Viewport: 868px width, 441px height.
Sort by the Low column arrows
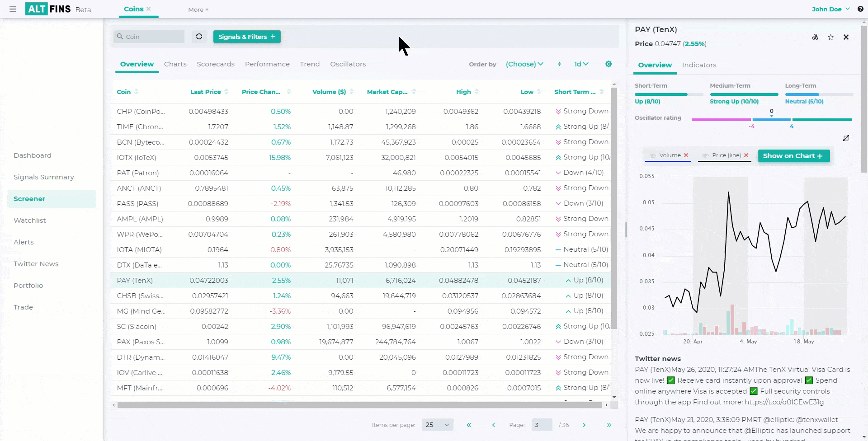coord(539,92)
